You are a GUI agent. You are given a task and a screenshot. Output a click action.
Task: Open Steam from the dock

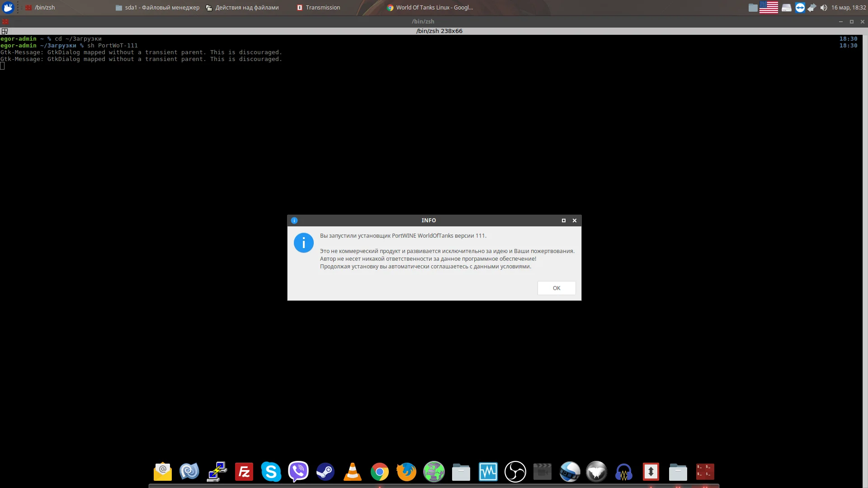[325, 472]
